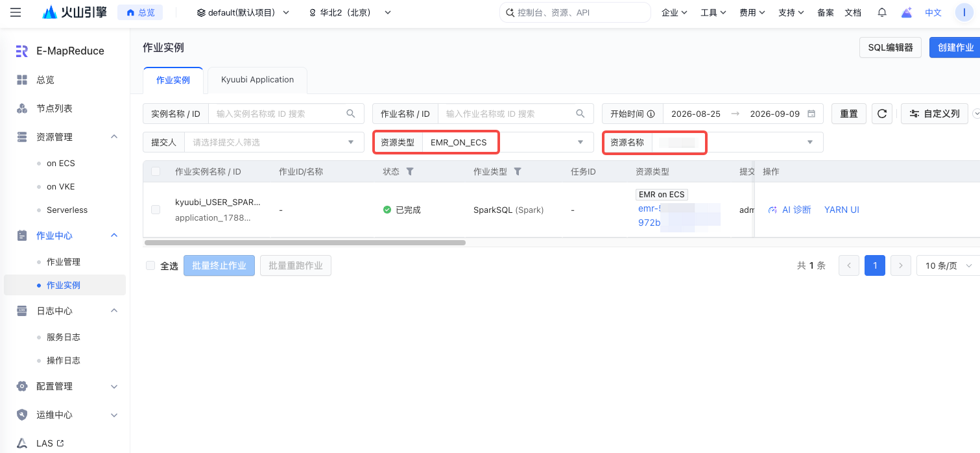Tick the table header select-all checkbox

(x=156, y=172)
